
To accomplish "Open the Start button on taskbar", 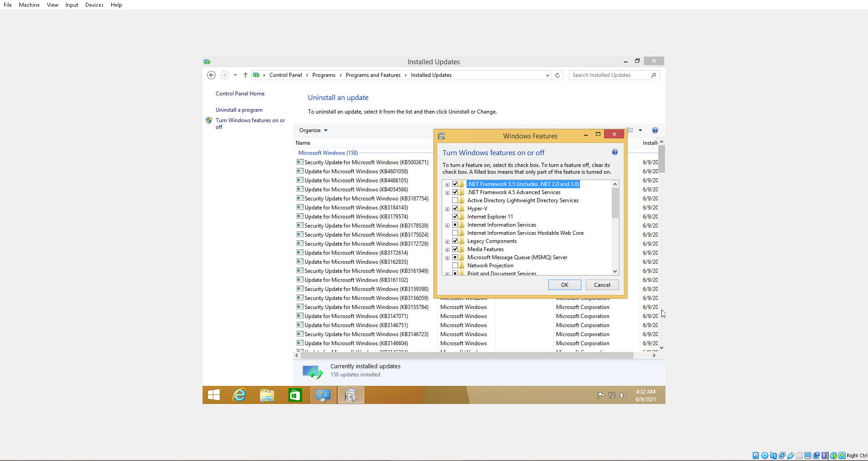I will click(x=214, y=395).
